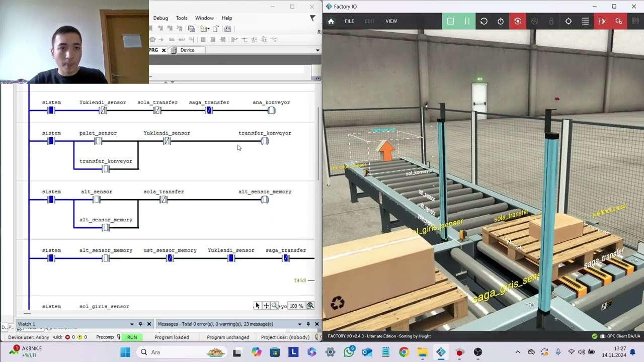This screenshot has width=644, height=362.
Task: Open File Explorer from the taskbar
Action: click(422, 352)
